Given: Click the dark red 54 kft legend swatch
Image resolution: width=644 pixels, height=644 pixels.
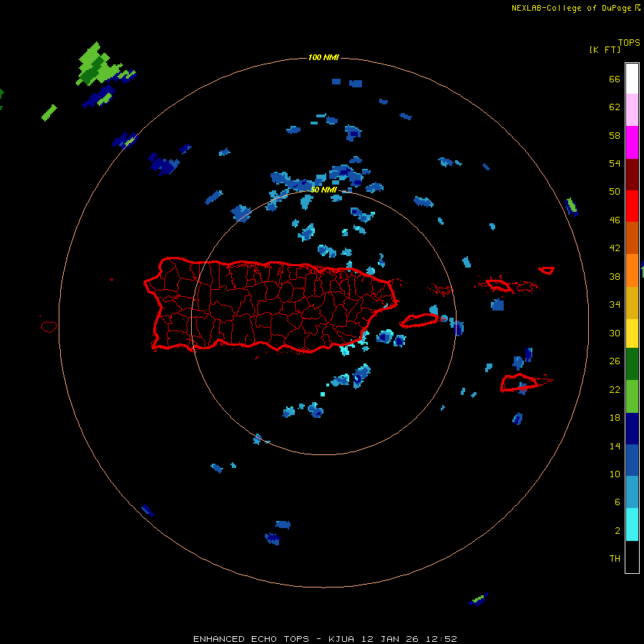Looking at the screenshot, I should tap(632, 174).
